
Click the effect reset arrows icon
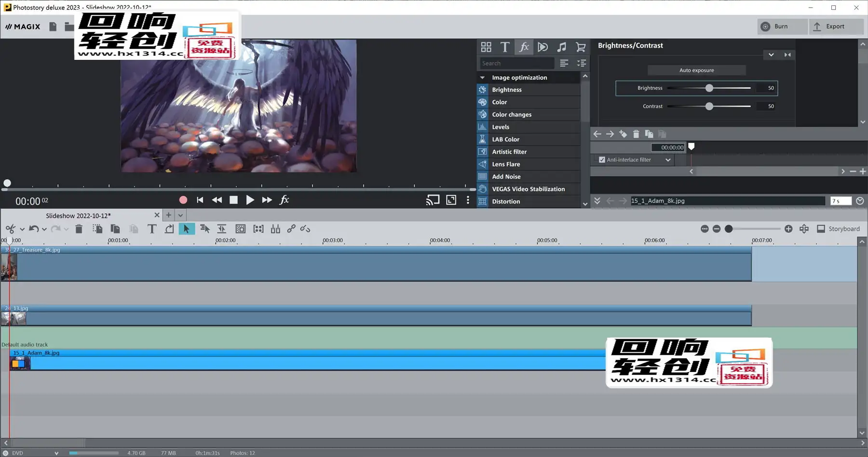787,55
